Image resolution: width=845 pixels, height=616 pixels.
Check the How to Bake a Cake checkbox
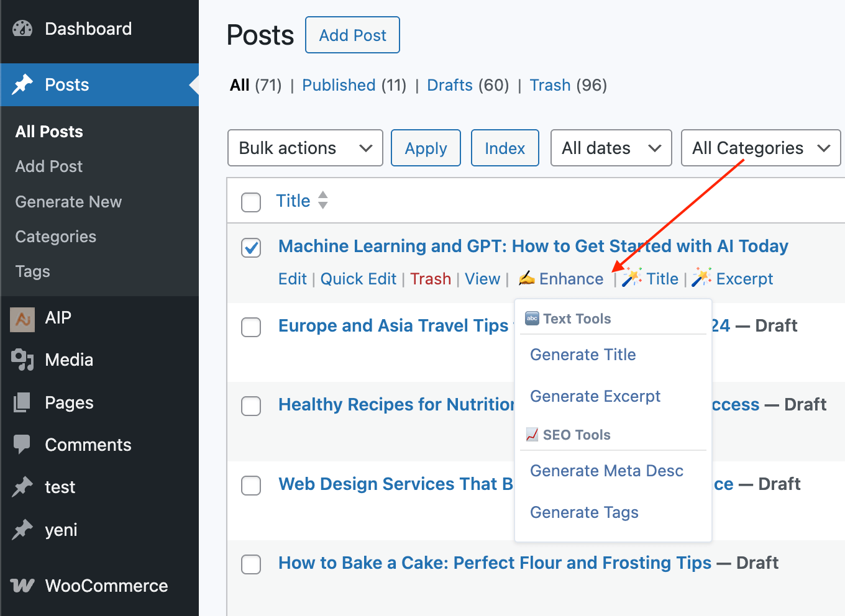click(x=251, y=564)
